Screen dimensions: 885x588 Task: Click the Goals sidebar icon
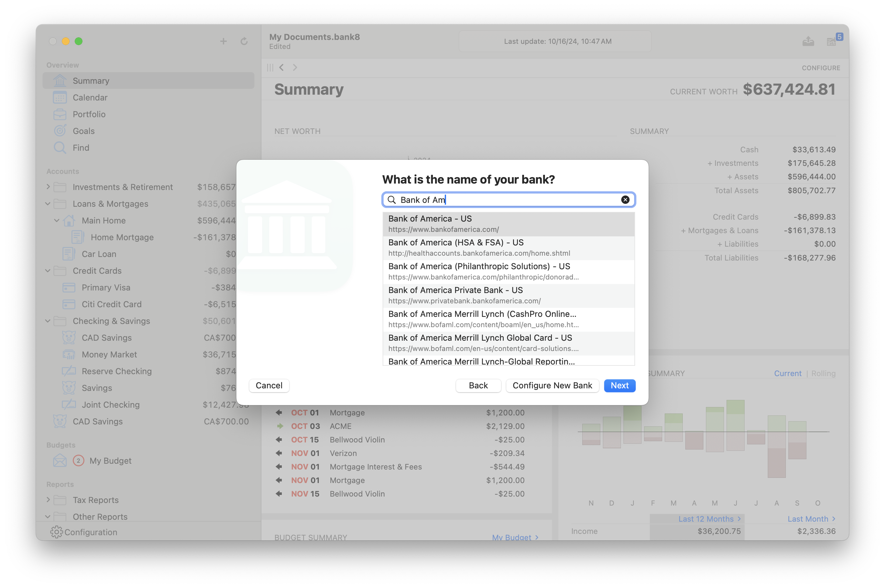point(60,130)
